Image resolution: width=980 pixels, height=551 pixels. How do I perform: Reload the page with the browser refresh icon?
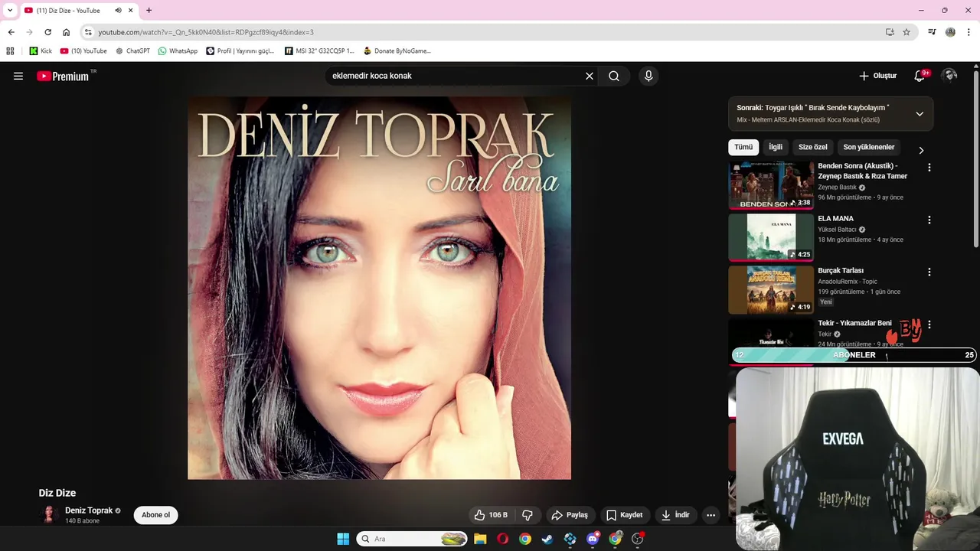click(47, 32)
